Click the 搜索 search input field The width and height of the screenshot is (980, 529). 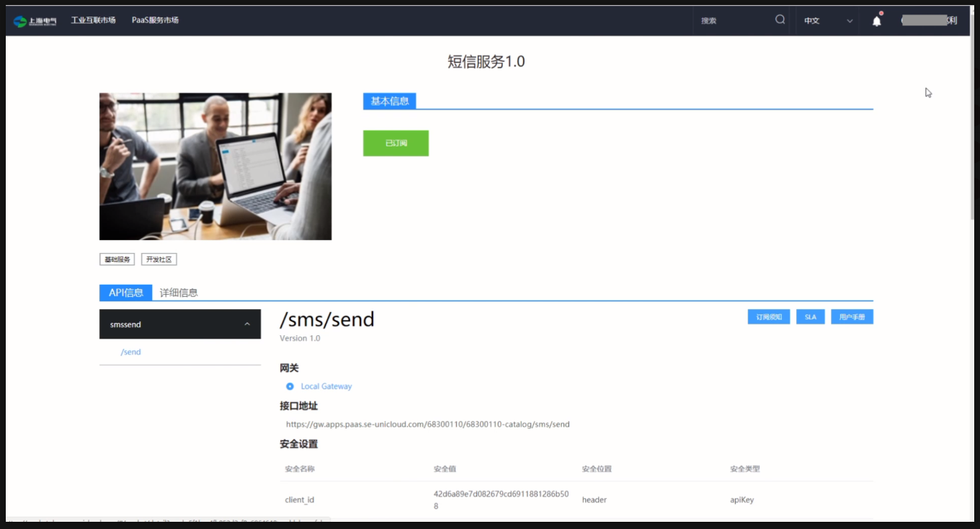point(728,20)
